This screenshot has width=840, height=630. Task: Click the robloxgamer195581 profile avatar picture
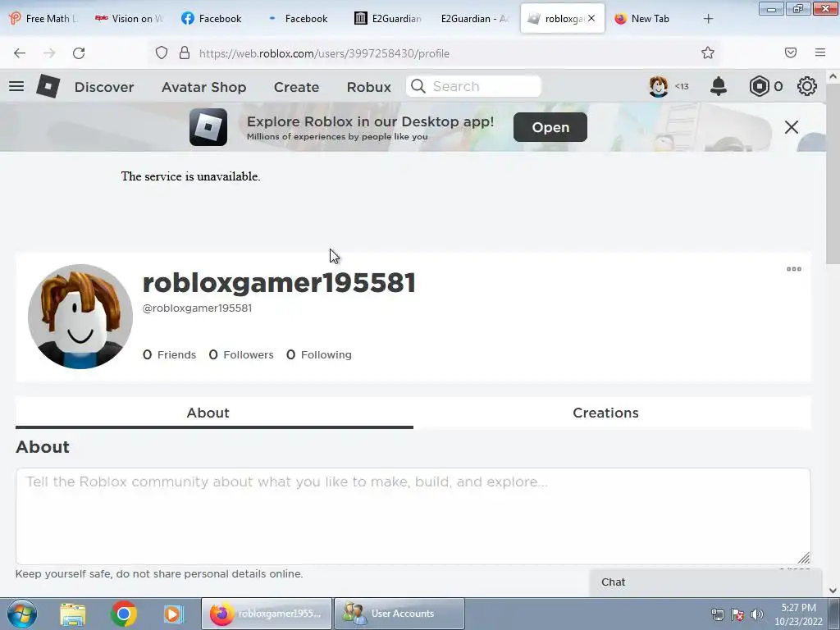click(80, 316)
